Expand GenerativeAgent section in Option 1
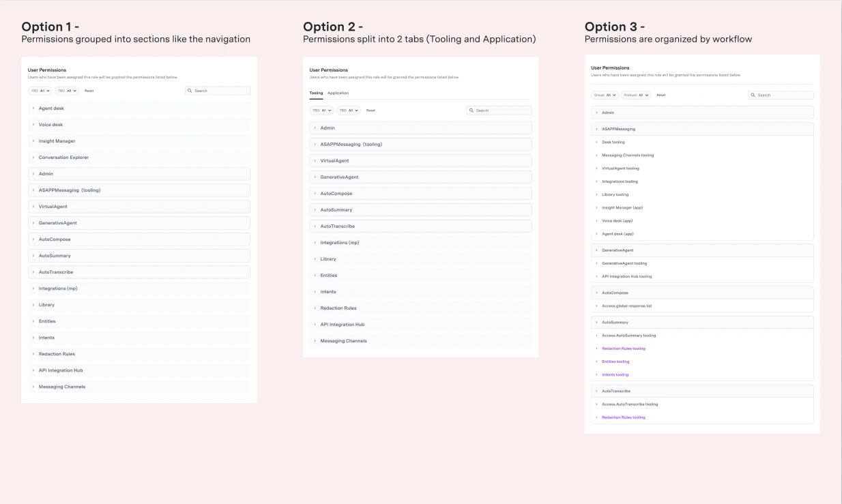842x504 pixels. coord(139,223)
